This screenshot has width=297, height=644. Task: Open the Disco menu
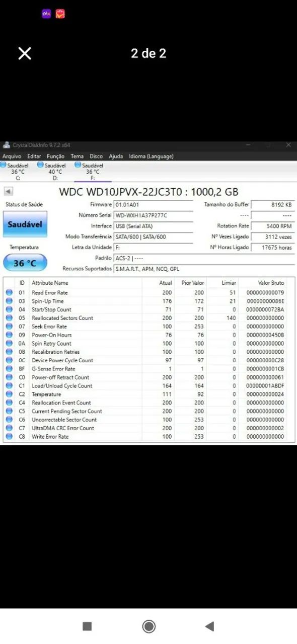[96, 156]
